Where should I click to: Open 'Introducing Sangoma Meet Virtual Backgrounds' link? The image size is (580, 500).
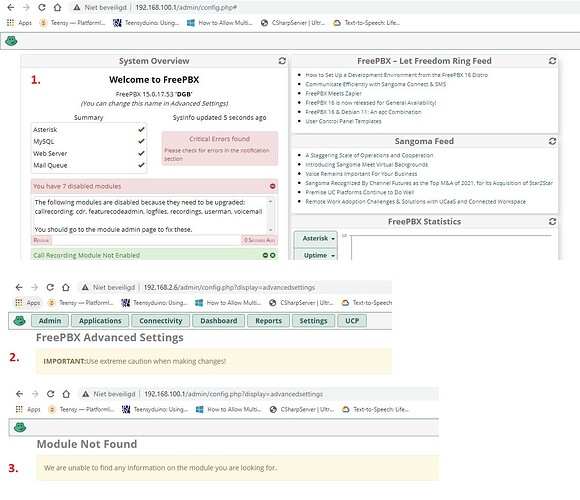point(367,164)
